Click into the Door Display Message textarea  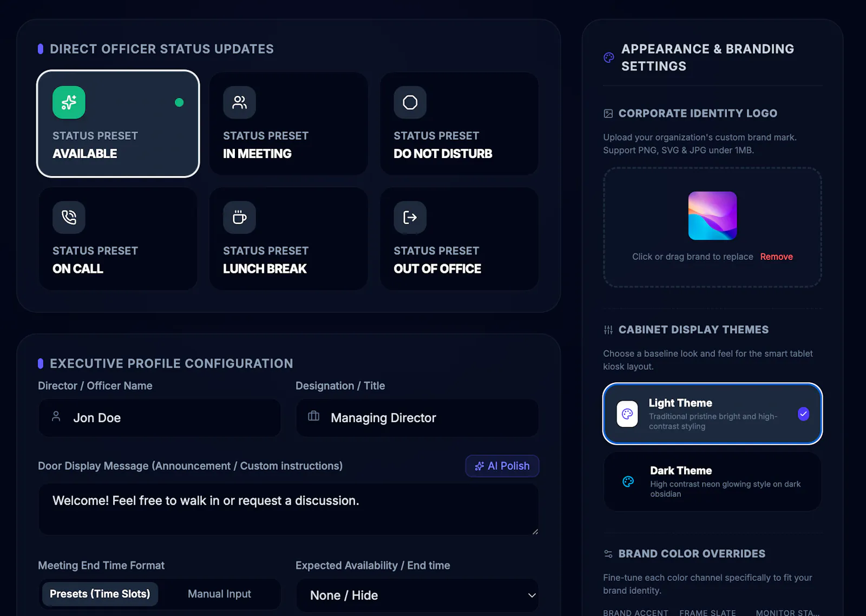point(288,509)
